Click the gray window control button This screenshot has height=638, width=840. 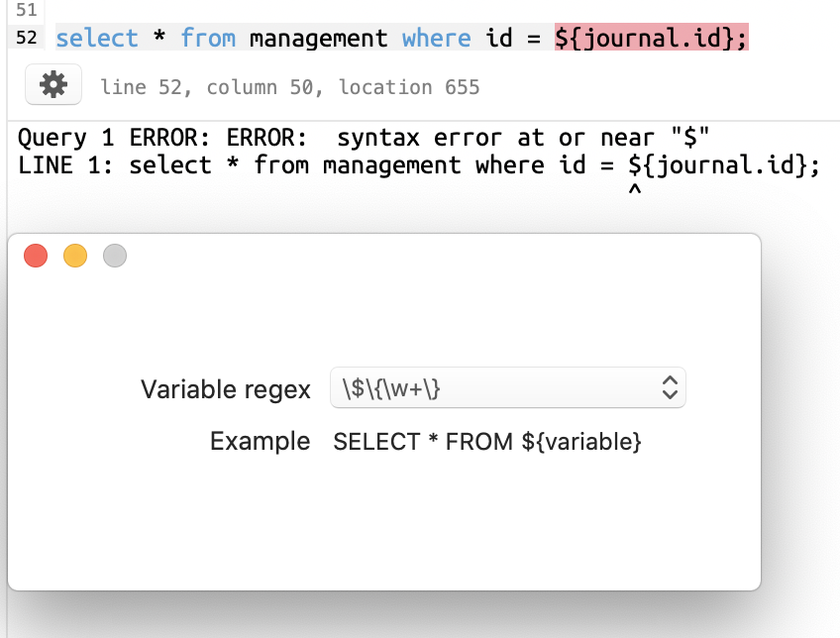click(115, 256)
